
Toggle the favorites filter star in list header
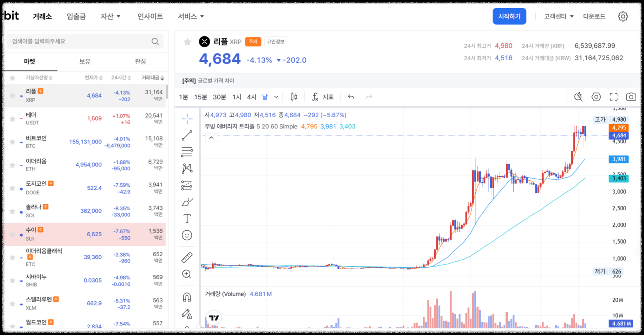click(13, 78)
